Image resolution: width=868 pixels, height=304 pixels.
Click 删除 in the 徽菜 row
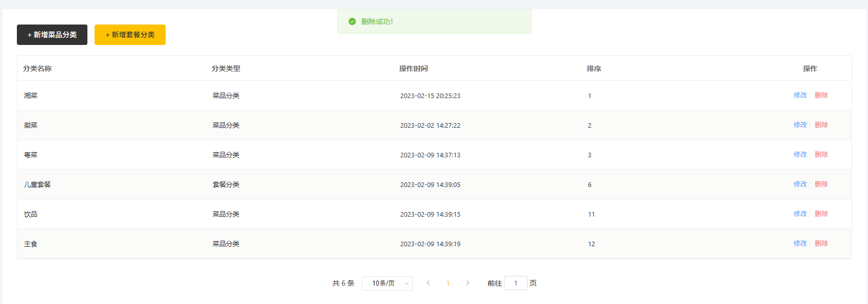821,125
